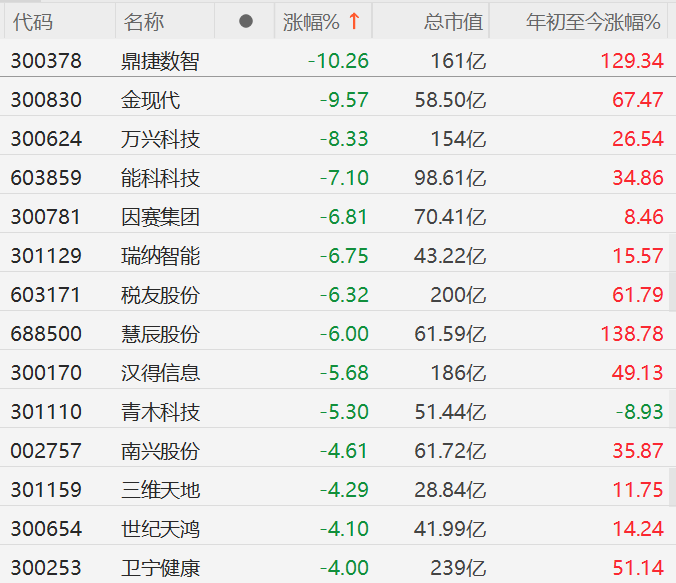Select stock name 三维天地

pos(160,490)
